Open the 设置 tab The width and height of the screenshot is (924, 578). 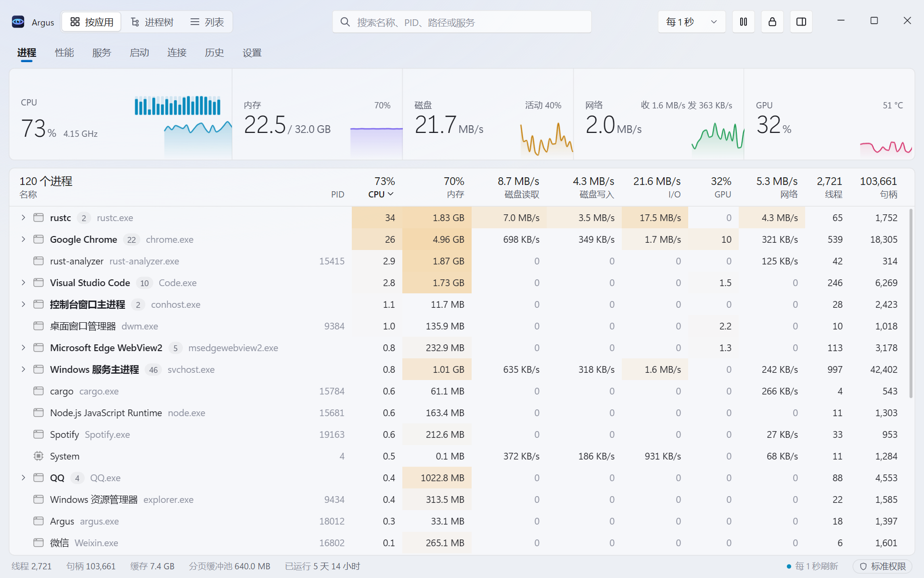pyautogui.click(x=252, y=53)
